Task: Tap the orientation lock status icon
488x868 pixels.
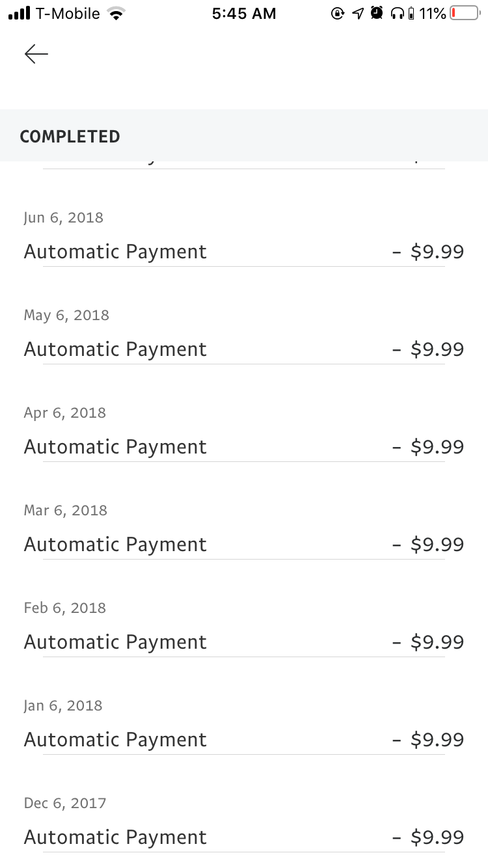Action: pos(337,14)
